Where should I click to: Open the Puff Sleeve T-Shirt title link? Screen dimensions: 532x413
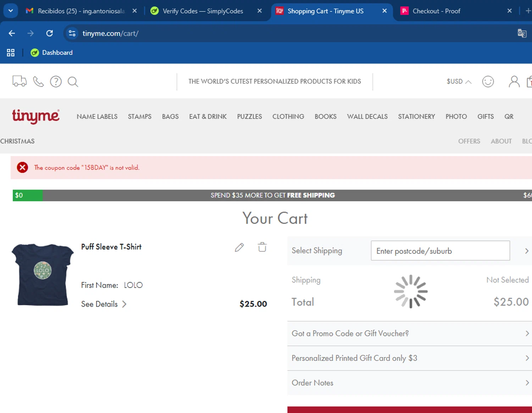[111, 247]
